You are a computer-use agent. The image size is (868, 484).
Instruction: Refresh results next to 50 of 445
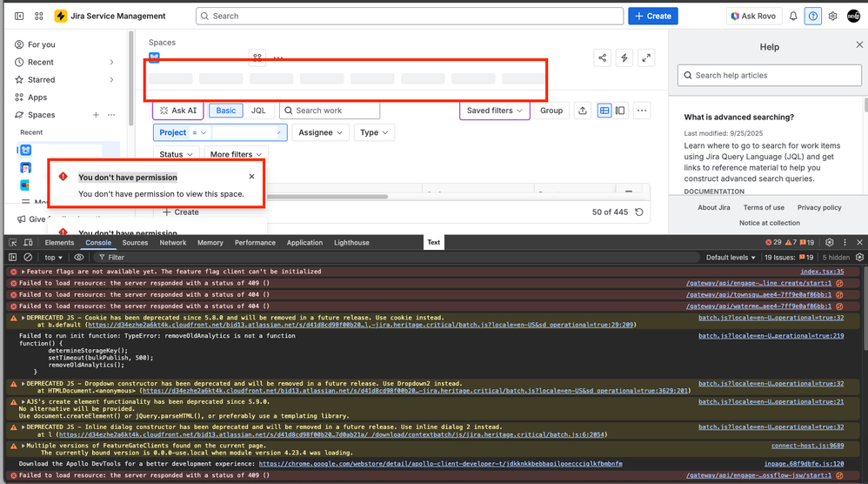click(638, 212)
